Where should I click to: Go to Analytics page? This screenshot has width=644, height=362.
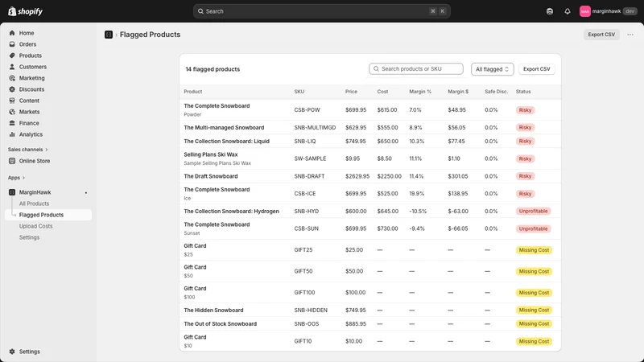31,134
